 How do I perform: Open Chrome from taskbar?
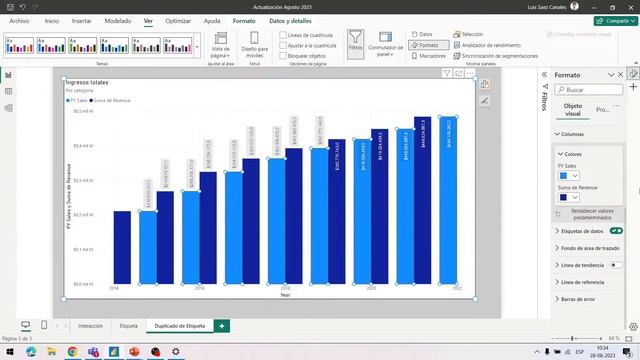(72, 351)
